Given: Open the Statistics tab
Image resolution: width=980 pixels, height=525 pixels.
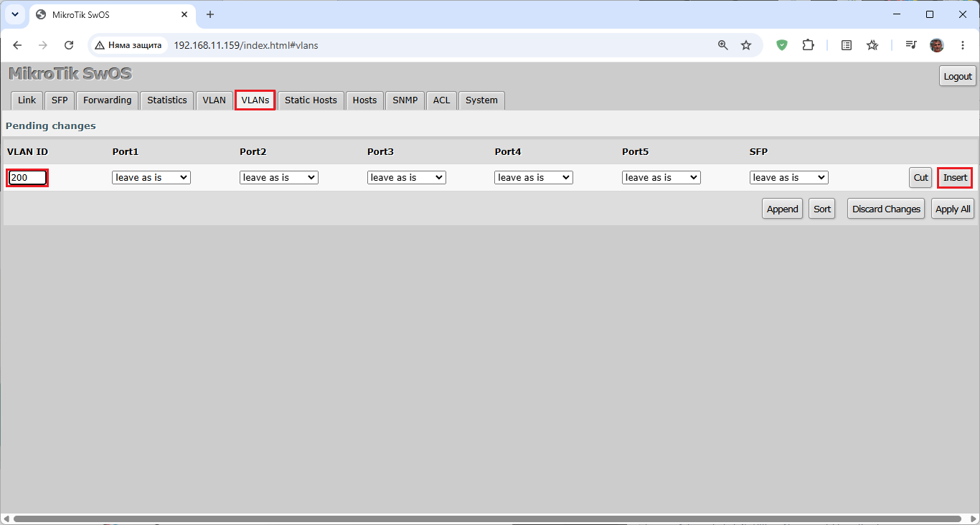Looking at the screenshot, I should (x=167, y=100).
